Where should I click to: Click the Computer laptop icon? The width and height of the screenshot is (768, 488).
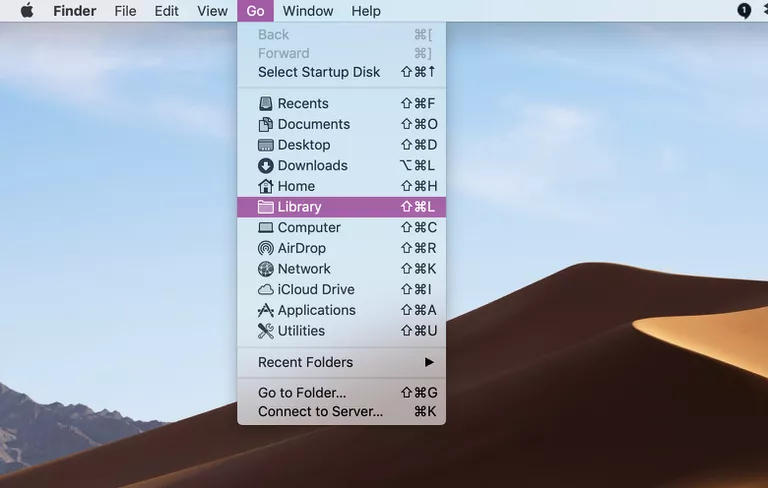[x=265, y=227]
